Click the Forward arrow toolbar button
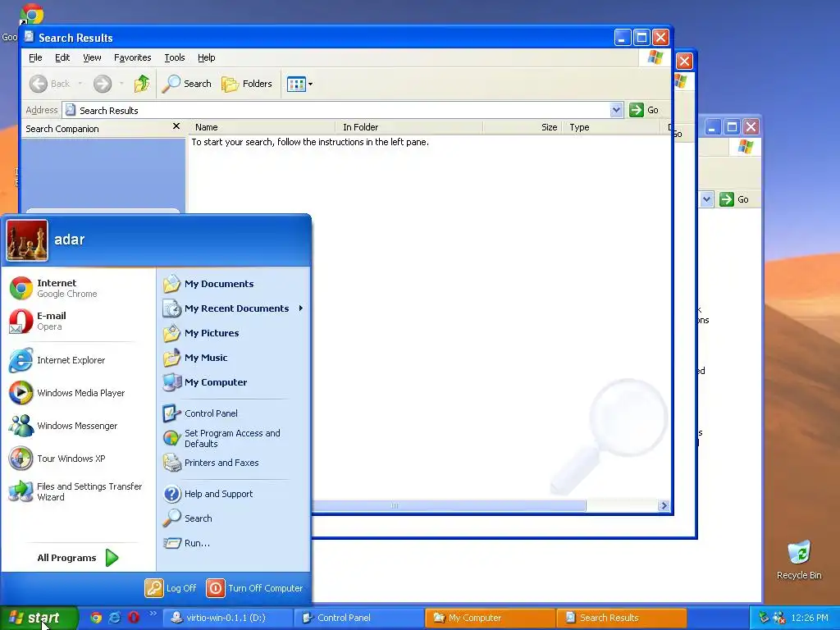Screen dimensions: 840x630 (103, 84)
